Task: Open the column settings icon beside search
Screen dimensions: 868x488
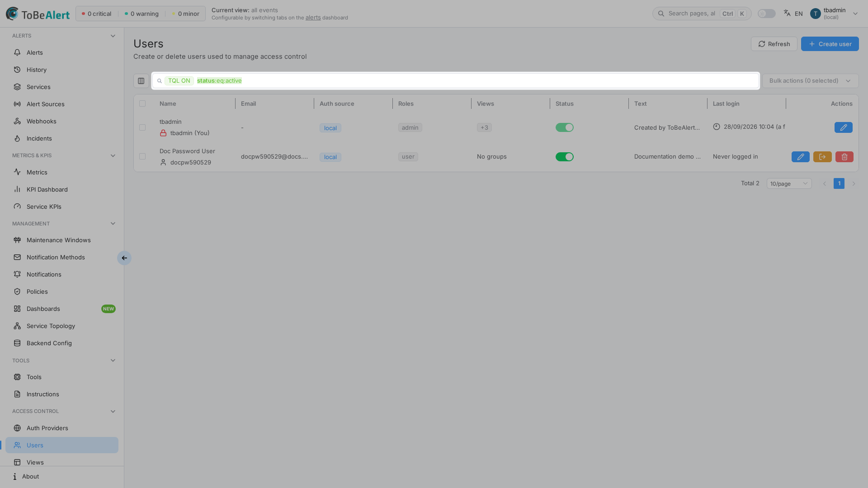Action: pos(141,81)
